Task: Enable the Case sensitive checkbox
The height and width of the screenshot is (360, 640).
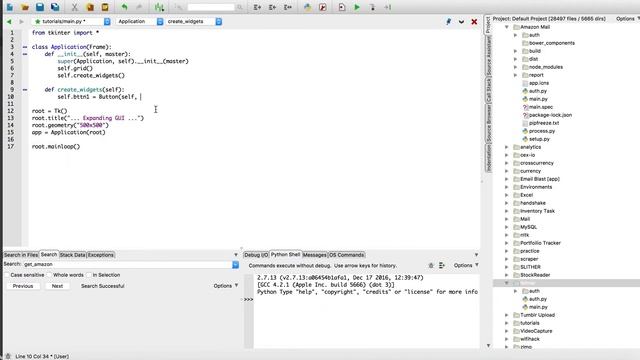Action: (7, 275)
